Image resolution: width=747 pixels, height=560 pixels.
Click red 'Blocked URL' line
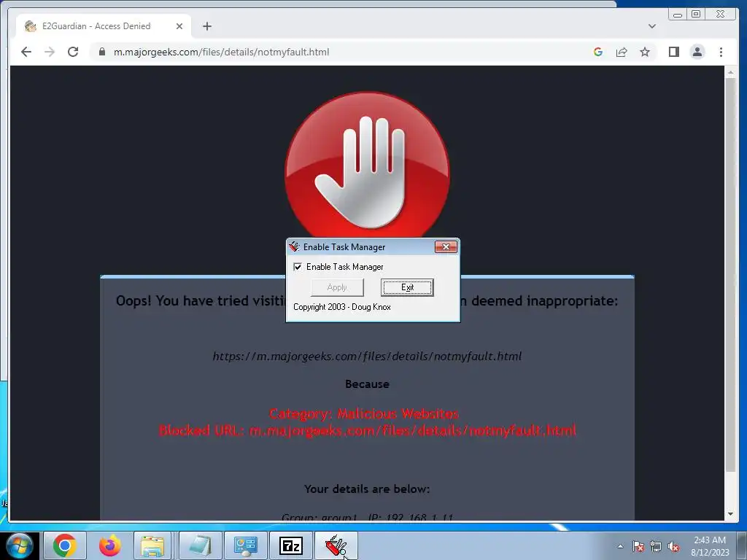[367, 430]
